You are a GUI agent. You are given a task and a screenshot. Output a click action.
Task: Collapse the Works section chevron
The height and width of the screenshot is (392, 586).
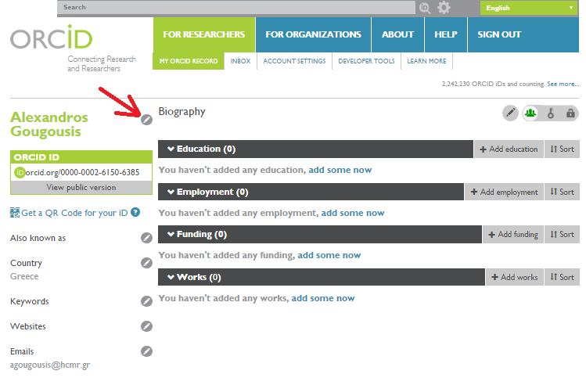[171, 277]
